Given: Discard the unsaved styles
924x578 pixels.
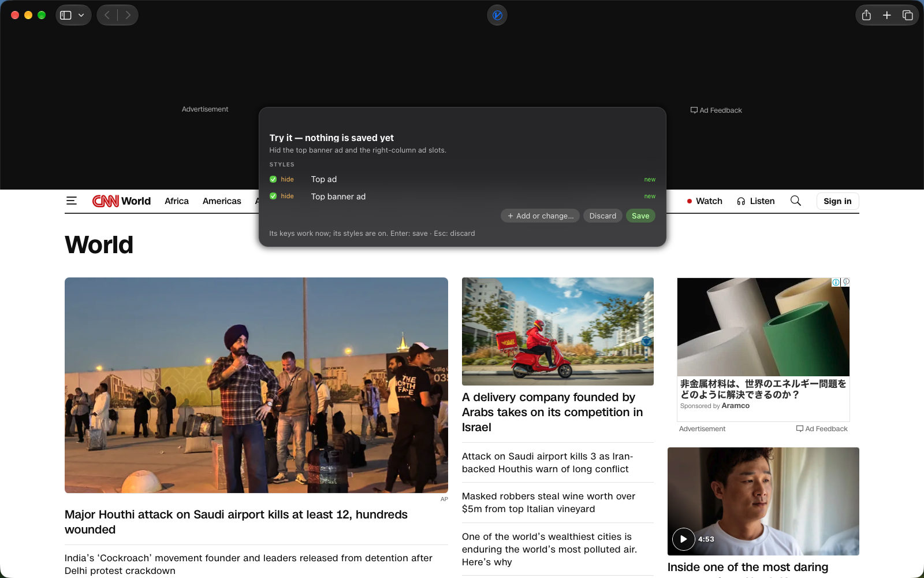Looking at the screenshot, I should pos(603,216).
